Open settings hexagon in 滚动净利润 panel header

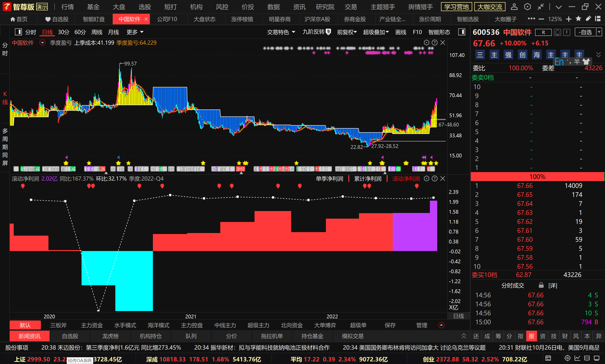[427, 178]
